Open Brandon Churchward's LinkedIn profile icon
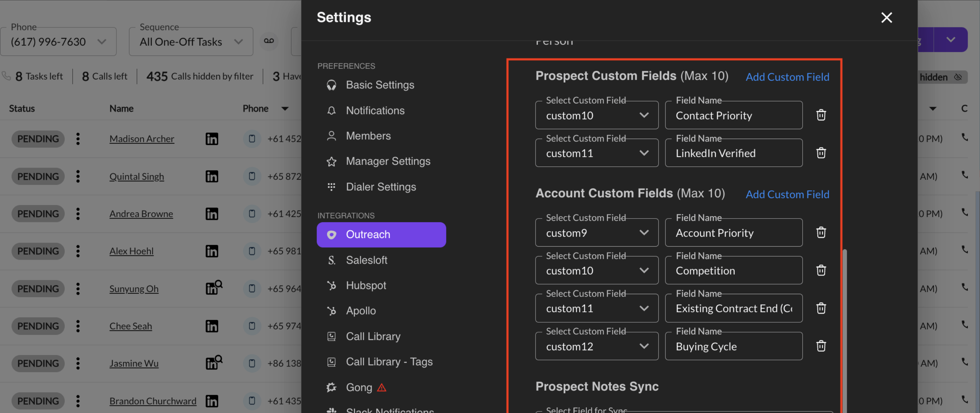This screenshot has height=413, width=980. tap(212, 401)
